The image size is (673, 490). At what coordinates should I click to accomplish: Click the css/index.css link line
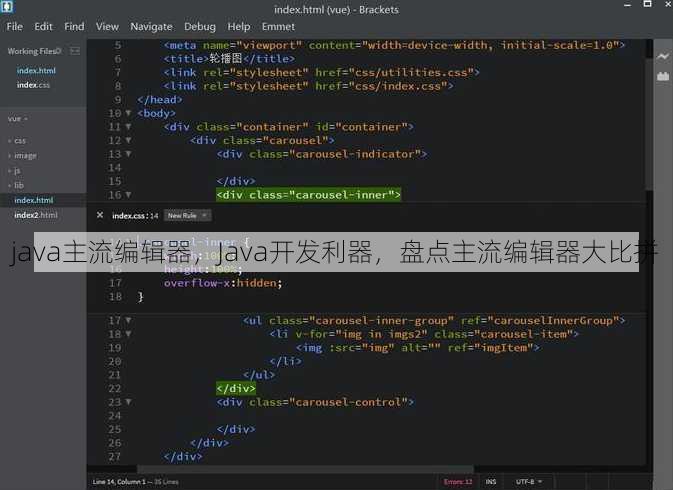click(x=308, y=86)
